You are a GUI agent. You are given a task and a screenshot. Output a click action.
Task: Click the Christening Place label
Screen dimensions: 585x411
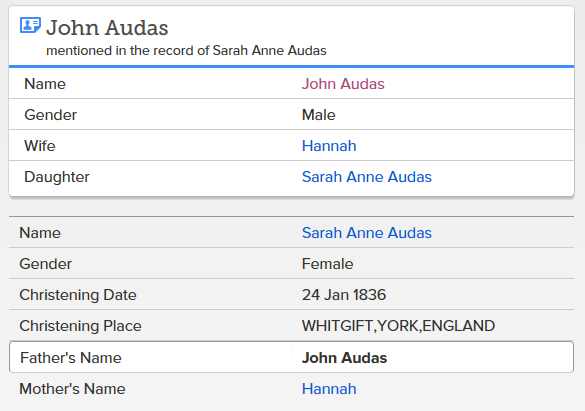(x=80, y=326)
